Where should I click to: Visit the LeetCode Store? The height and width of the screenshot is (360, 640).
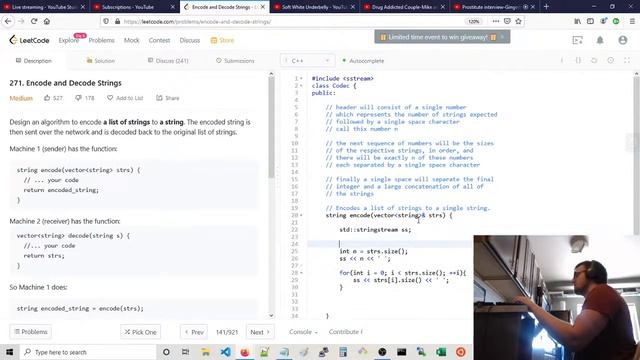click(x=222, y=40)
